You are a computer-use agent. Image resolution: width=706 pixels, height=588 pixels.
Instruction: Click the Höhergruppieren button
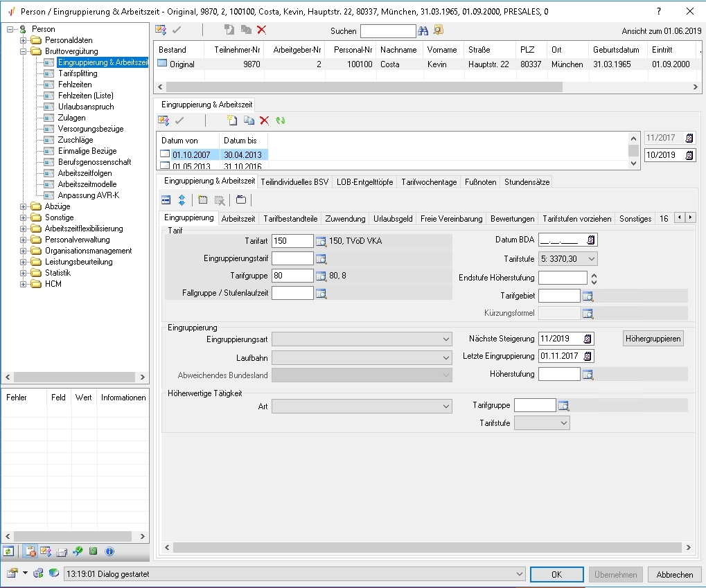pos(653,339)
